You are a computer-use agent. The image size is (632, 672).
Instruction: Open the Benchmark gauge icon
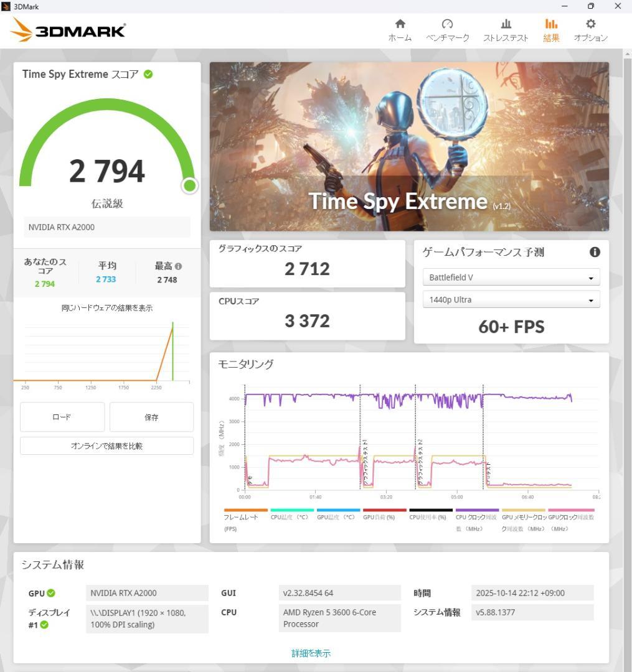pyautogui.click(x=447, y=24)
